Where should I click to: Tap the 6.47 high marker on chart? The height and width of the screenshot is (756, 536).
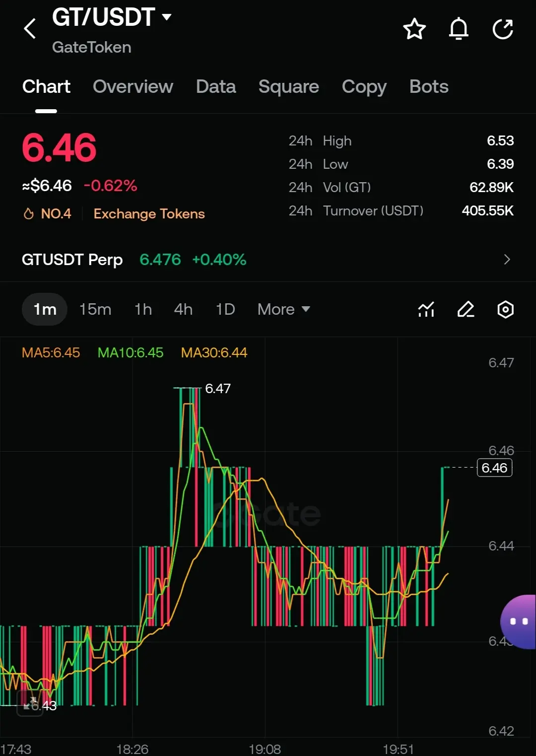coord(218,388)
